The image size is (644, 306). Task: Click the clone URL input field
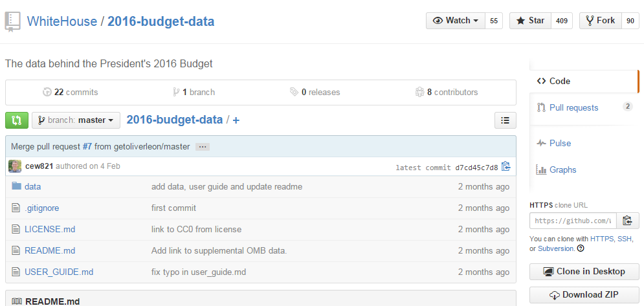(x=573, y=221)
